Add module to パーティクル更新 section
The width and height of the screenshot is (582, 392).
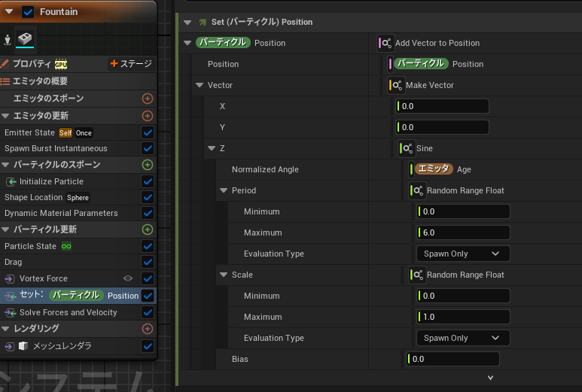point(148,229)
